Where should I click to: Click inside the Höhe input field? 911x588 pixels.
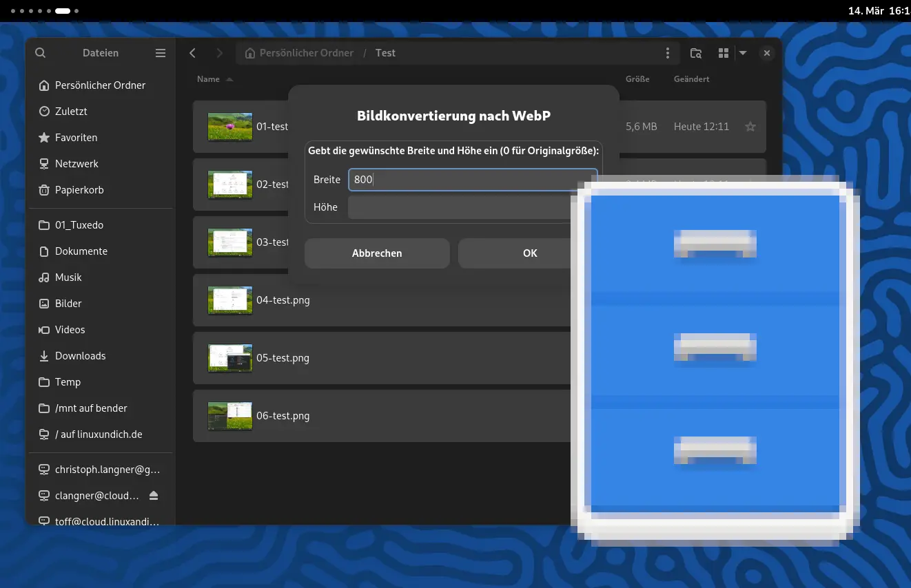tap(448, 207)
